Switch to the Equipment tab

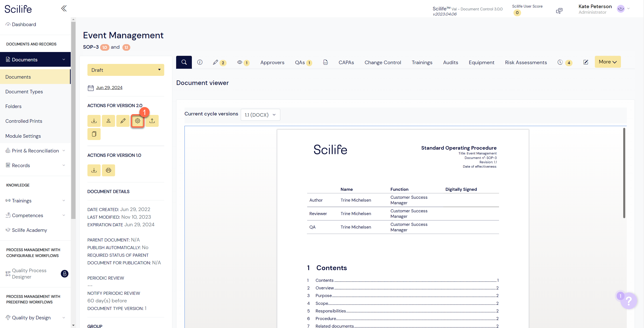click(481, 62)
